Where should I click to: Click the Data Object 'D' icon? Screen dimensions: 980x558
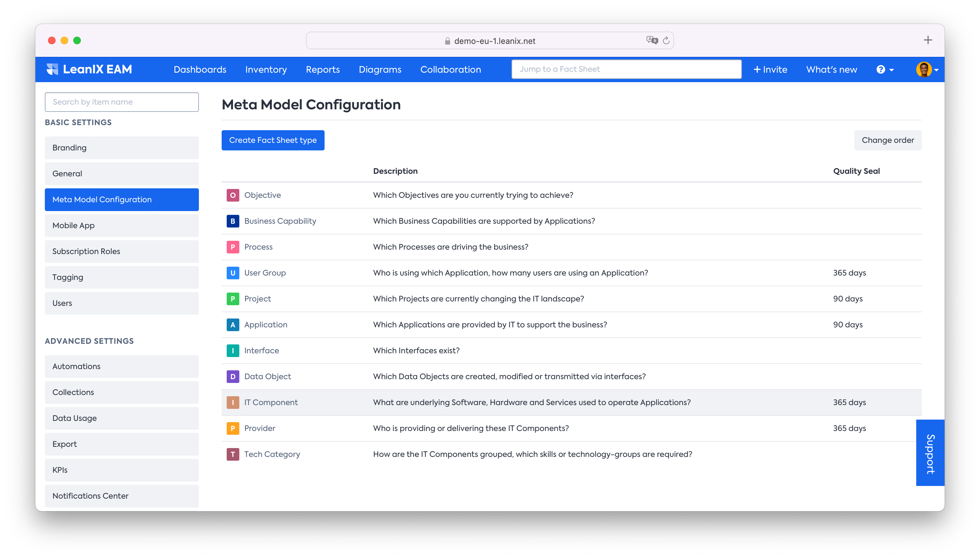233,377
